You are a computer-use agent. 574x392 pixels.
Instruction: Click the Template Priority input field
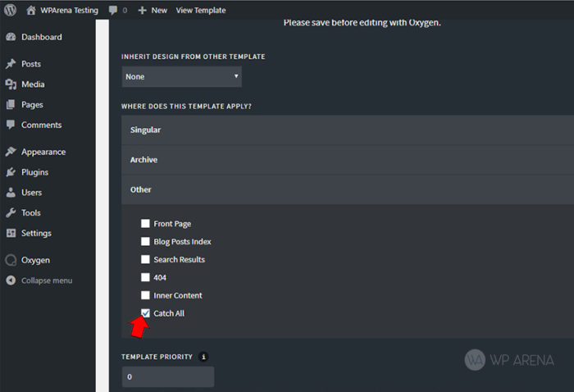pyautogui.click(x=168, y=376)
